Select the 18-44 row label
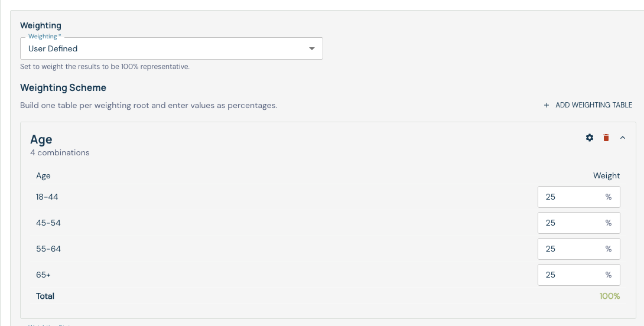Image resolution: width=644 pixels, height=326 pixels. [x=47, y=197]
